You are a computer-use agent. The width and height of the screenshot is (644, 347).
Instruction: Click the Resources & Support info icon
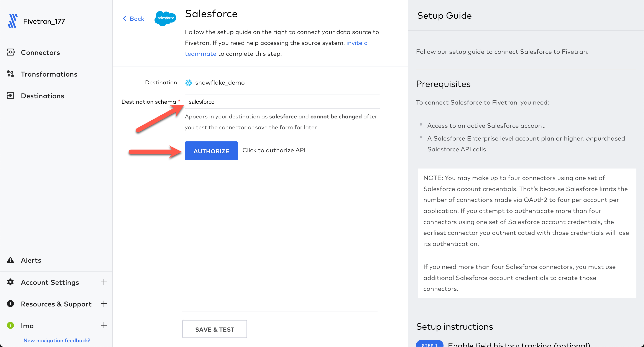(x=10, y=304)
